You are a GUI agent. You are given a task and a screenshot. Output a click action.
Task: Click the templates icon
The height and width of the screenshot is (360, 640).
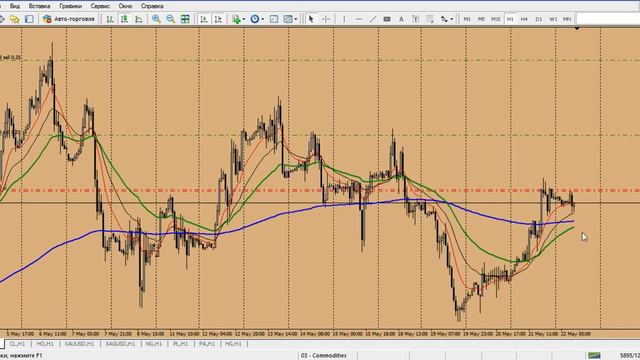click(x=288, y=19)
